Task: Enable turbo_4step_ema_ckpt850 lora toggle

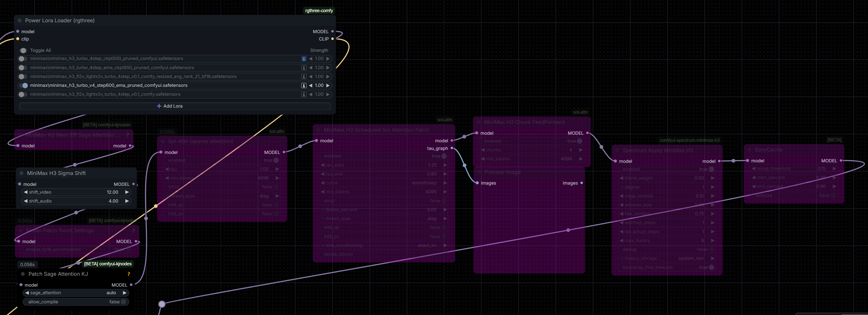Action: coord(23,68)
